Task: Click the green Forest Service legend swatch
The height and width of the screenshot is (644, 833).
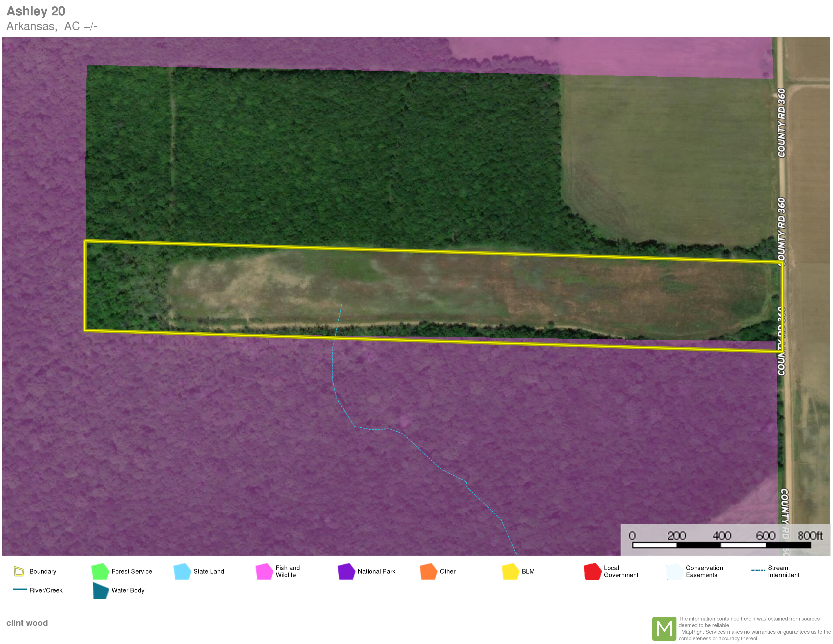Action: [x=100, y=571]
